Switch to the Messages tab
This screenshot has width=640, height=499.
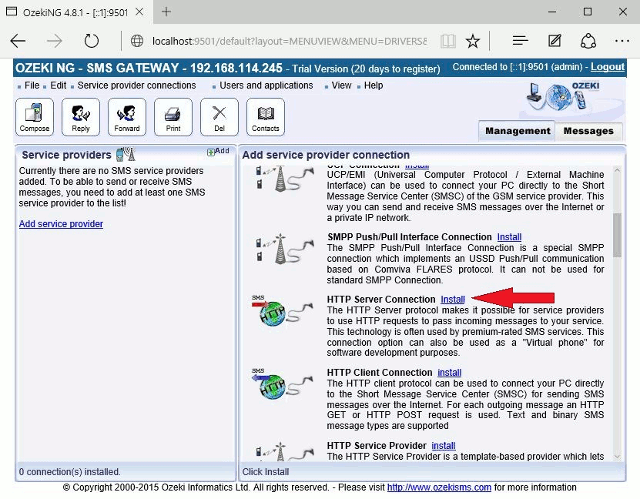[588, 131]
